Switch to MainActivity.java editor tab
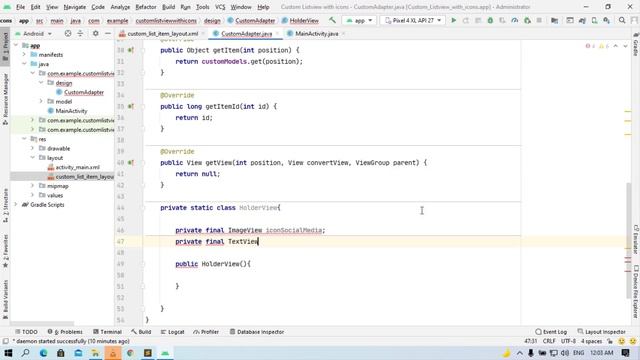The height and width of the screenshot is (360, 640). (316, 33)
